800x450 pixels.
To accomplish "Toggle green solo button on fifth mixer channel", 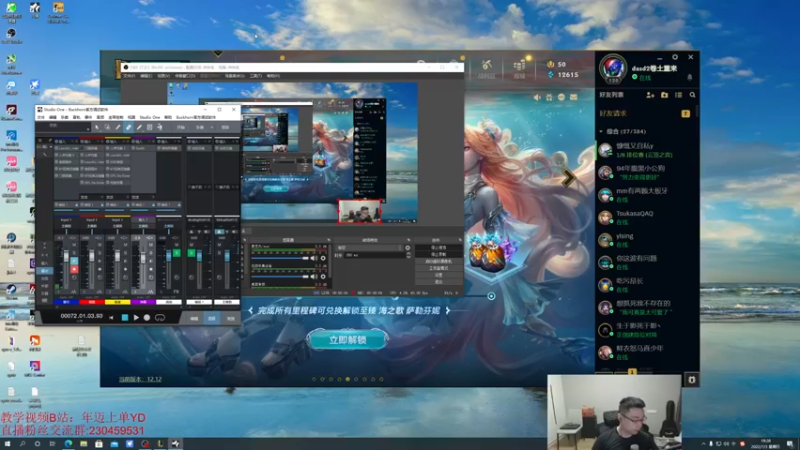I will [177, 253].
